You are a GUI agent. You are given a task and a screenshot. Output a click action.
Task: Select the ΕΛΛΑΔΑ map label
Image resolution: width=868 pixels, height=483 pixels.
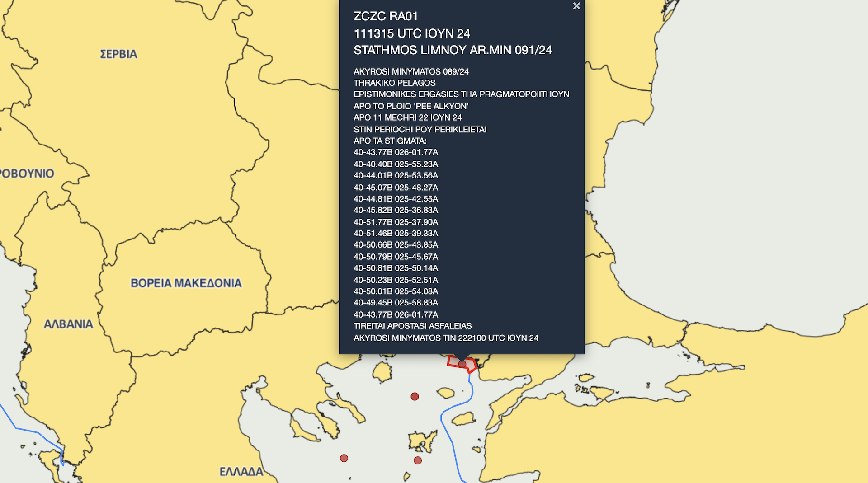[241, 471]
